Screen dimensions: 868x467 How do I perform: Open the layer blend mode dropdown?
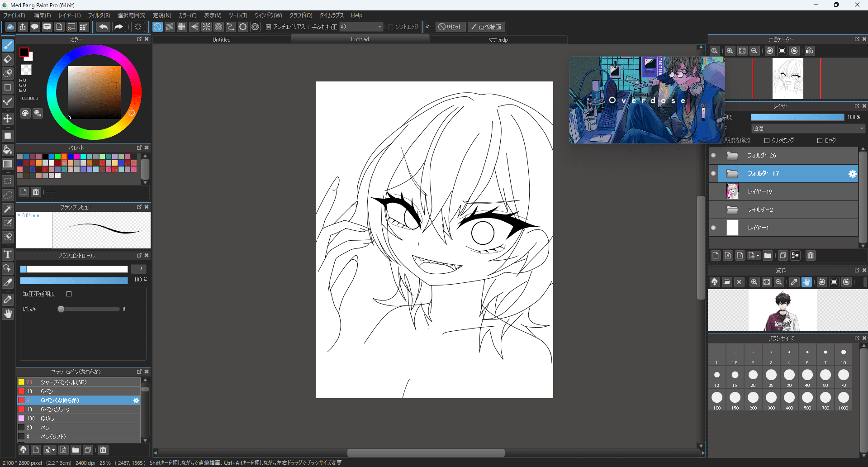pos(808,129)
